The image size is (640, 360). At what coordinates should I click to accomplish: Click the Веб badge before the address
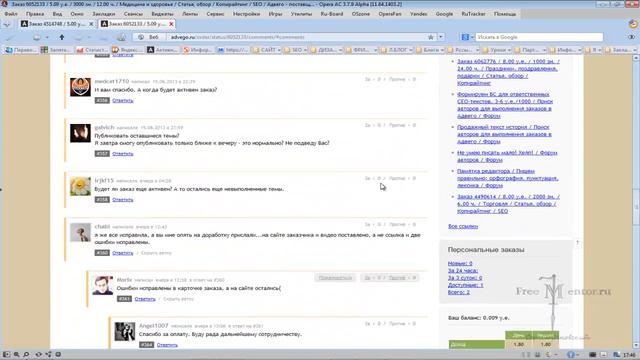point(149,37)
